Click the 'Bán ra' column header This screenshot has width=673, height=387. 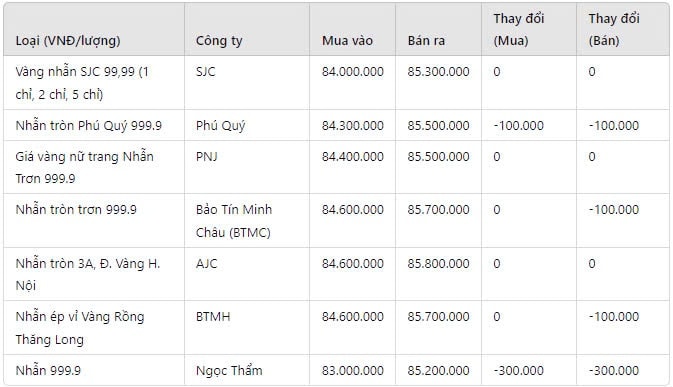tap(426, 41)
